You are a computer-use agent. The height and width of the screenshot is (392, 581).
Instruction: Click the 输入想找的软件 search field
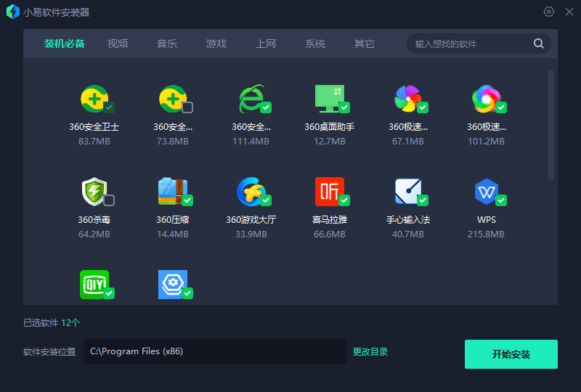pos(472,44)
